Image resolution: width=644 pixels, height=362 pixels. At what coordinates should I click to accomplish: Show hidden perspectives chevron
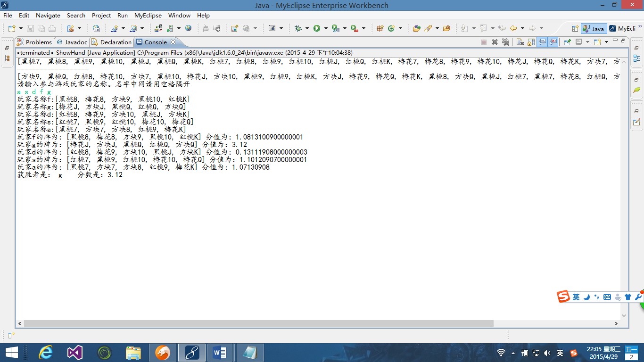(x=639, y=26)
